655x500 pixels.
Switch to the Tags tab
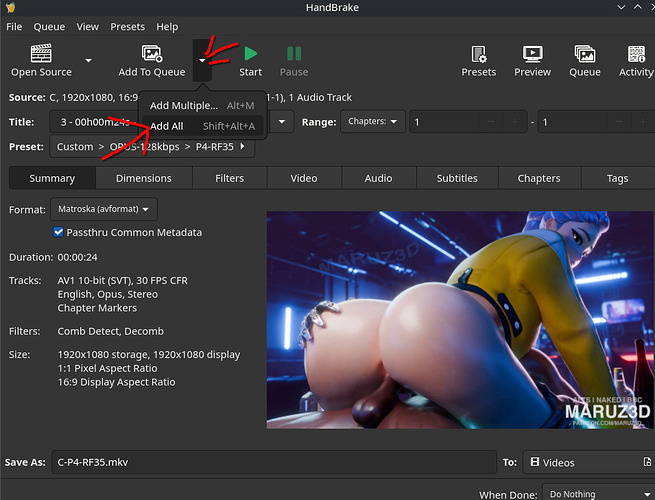617,178
